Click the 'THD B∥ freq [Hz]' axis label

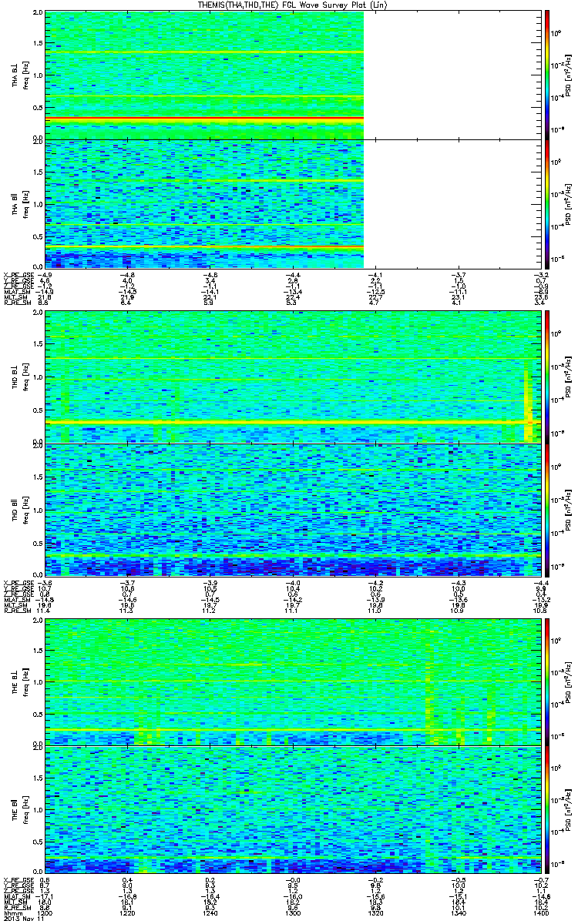pyautogui.click(x=20, y=510)
